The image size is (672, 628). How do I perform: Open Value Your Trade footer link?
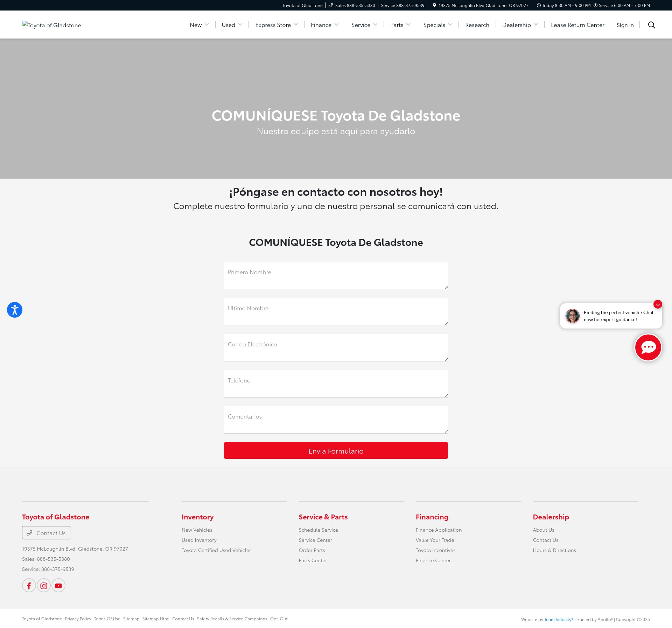[x=435, y=540]
